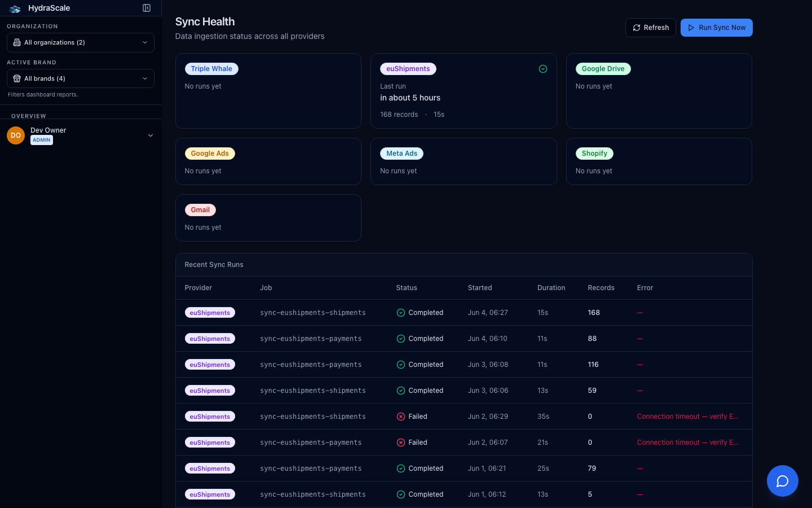Open the All brands (4) dropdown
The height and width of the screenshot is (508, 812).
tap(81, 78)
